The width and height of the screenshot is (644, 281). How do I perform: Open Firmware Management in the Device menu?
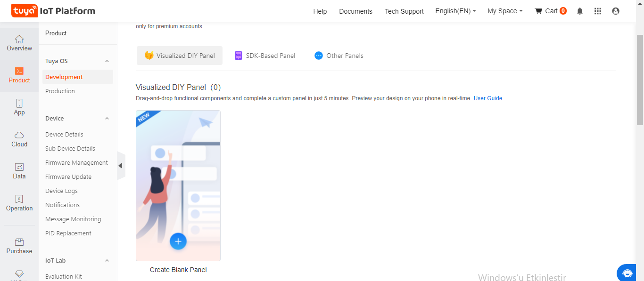[x=76, y=163]
